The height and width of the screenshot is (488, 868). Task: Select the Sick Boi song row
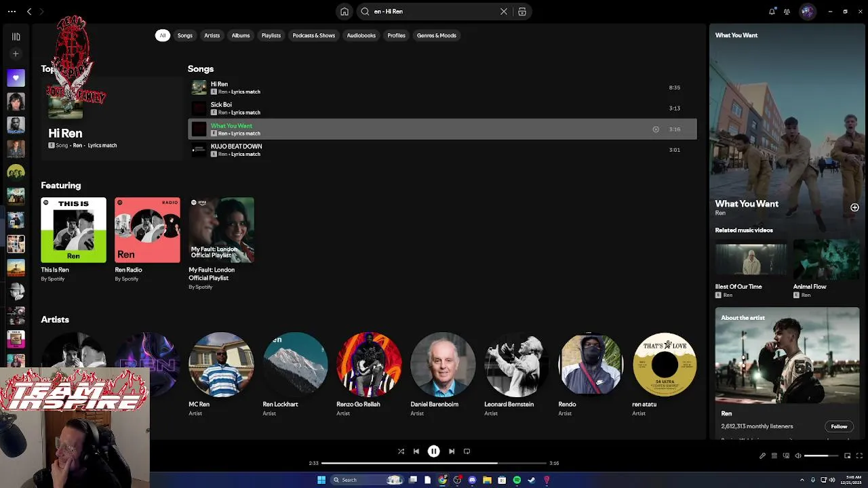442,108
